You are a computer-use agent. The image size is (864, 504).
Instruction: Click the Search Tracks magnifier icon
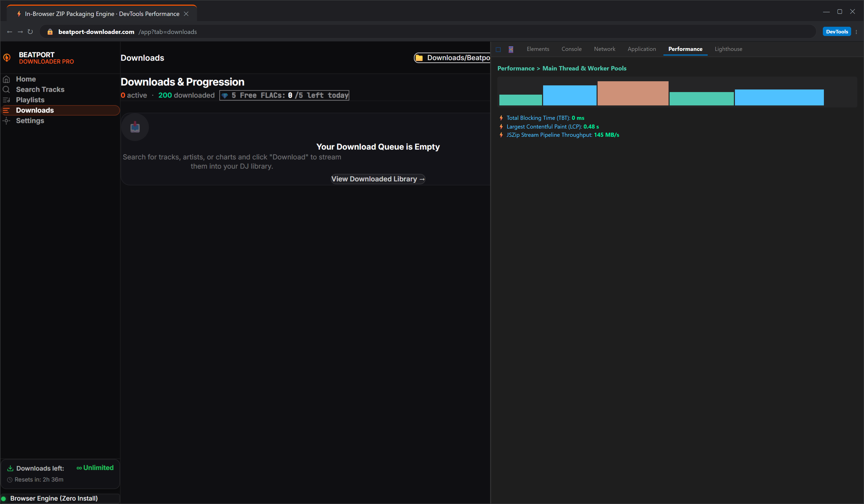click(6, 89)
